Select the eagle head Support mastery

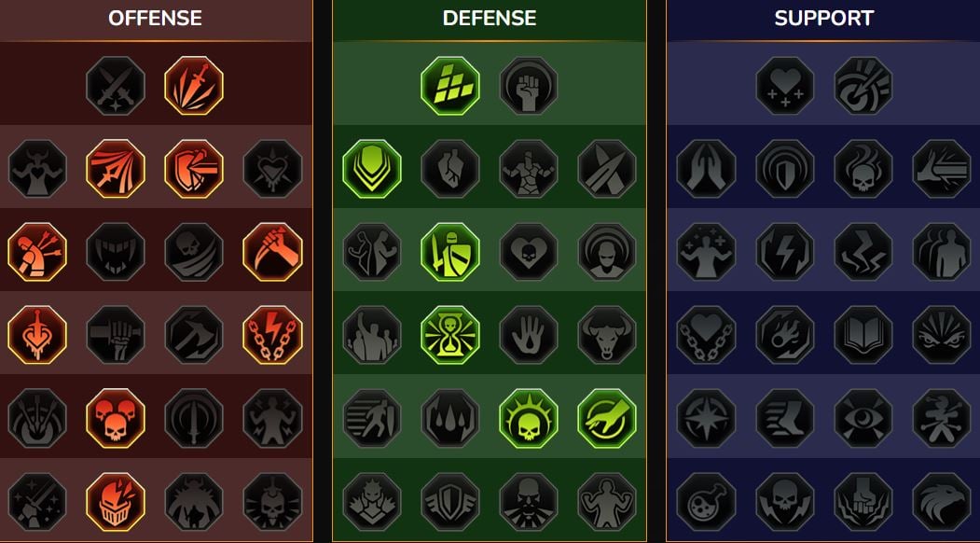click(x=942, y=501)
